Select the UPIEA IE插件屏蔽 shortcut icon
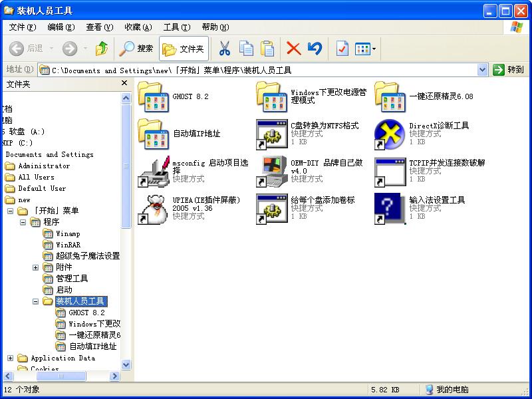Screen dimensions: 532x399 [x=153, y=209]
